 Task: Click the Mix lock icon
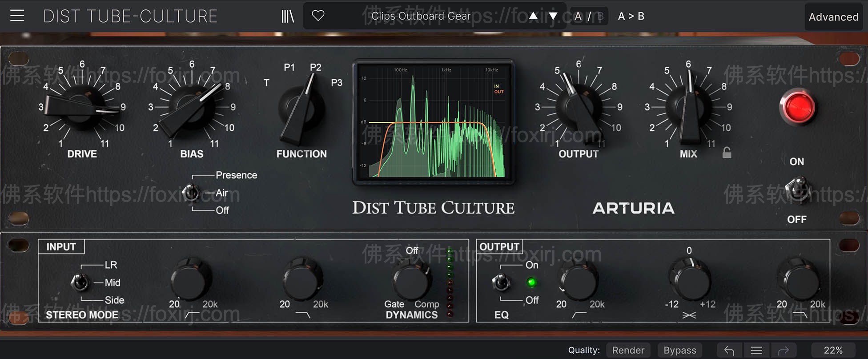click(727, 153)
